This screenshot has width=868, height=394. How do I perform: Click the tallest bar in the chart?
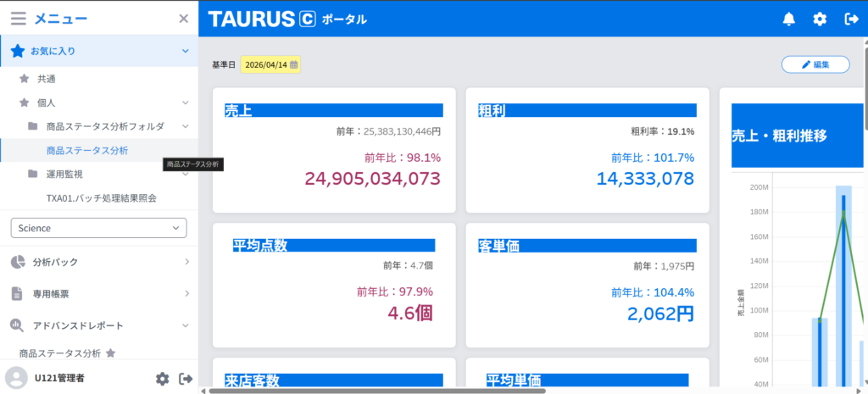point(843,286)
